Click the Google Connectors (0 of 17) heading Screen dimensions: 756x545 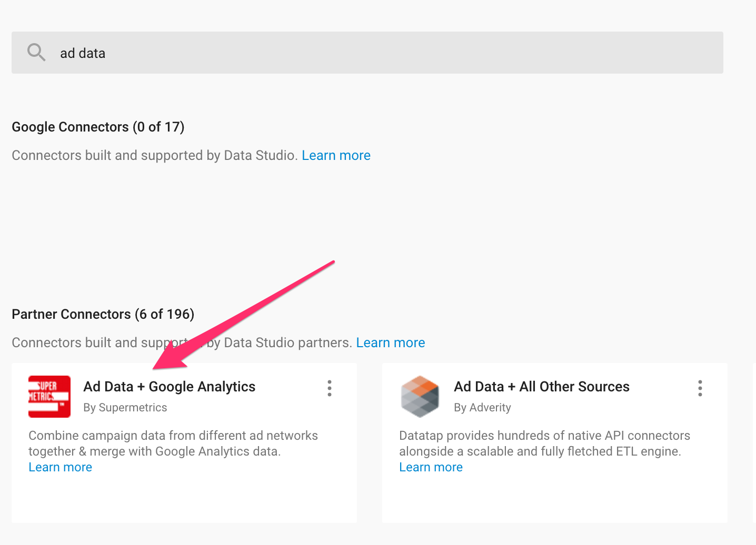[98, 127]
